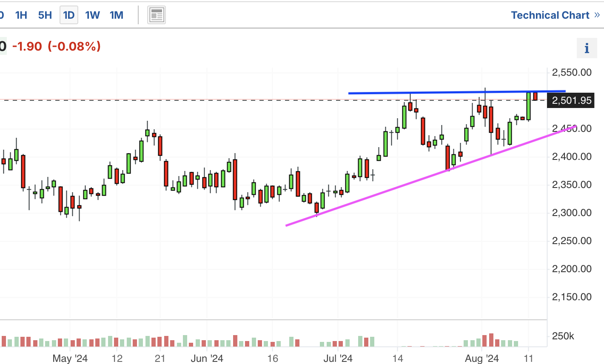The image size is (604, 364).
Task: Click the -1.90 (-0.08%) change value
Action: (x=57, y=46)
